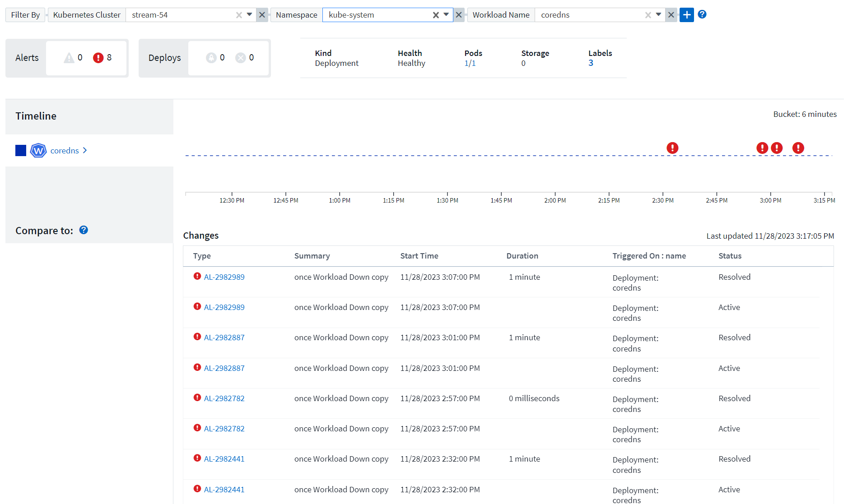Click the blue add filter plus button
Image resolution: width=848 pixels, height=504 pixels.
point(686,15)
